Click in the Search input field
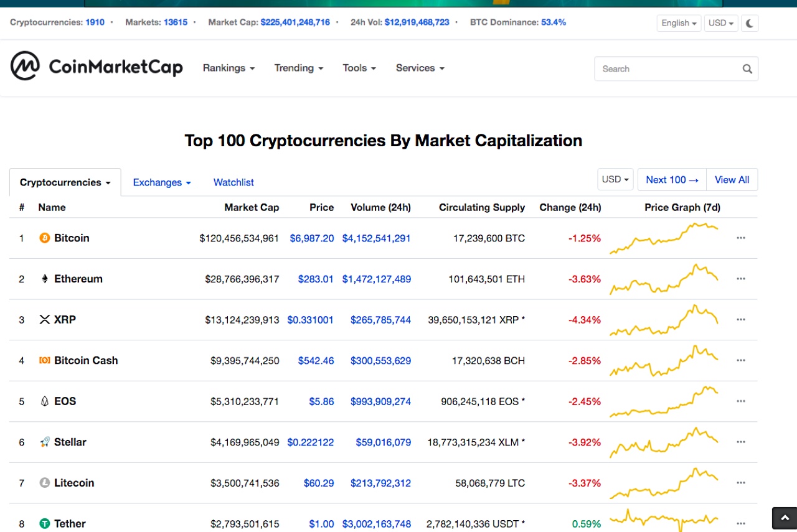The width and height of the screenshot is (797, 532). (x=666, y=69)
